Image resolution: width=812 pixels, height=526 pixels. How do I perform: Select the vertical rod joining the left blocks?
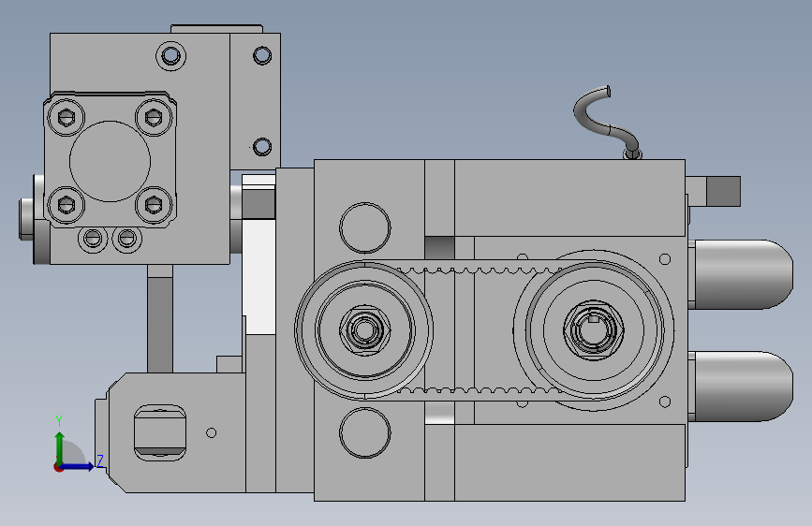click(160, 318)
